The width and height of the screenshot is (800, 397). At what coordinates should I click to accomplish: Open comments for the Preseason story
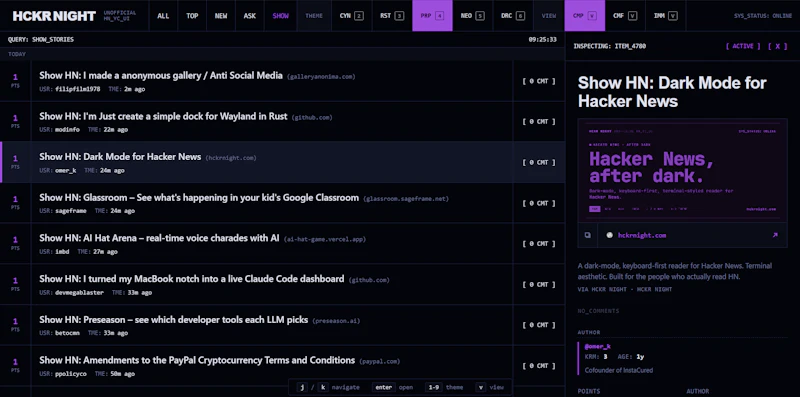point(539,325)
